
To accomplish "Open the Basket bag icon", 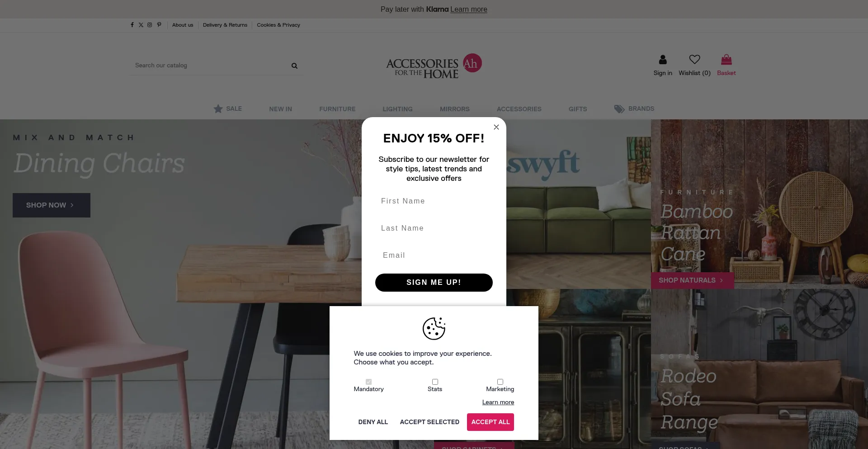I will pyautogui.click(x=726, y=59).
